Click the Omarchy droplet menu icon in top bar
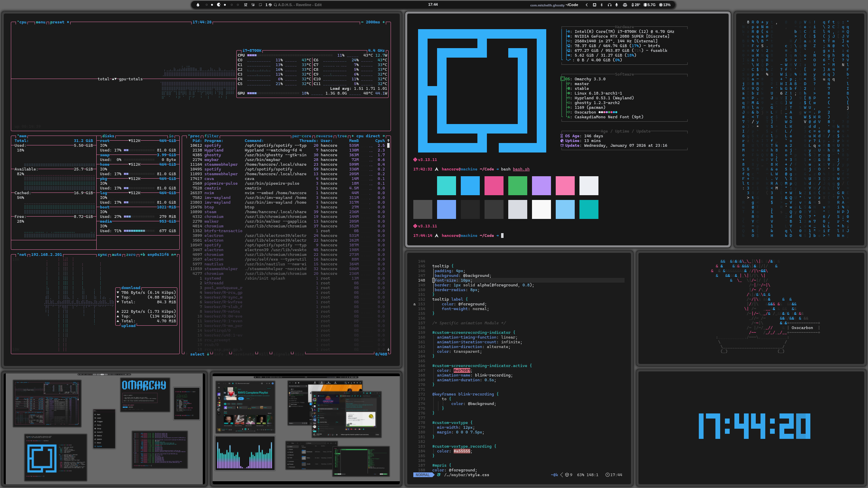The height and width of the screenshot is (488, 868). pos(198,5)
